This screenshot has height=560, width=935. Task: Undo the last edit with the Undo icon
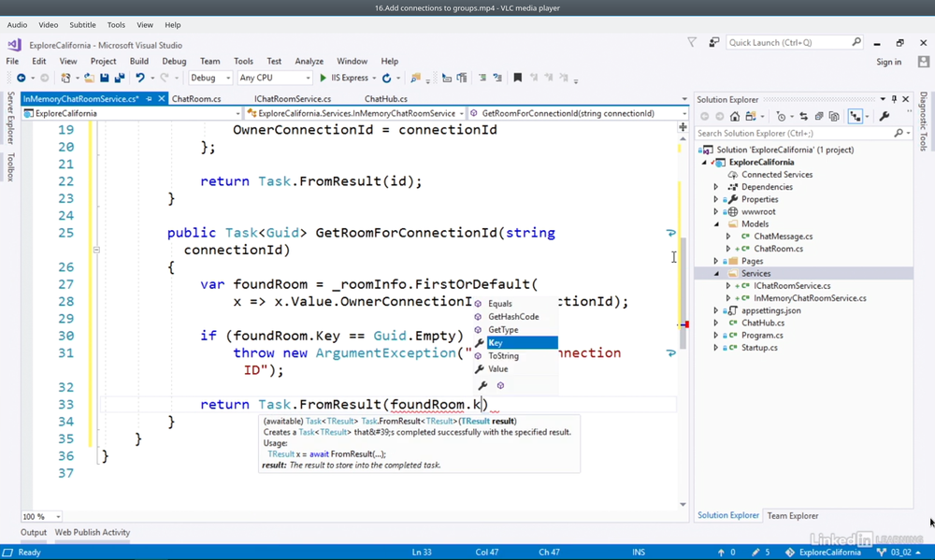tap(140, 79)
